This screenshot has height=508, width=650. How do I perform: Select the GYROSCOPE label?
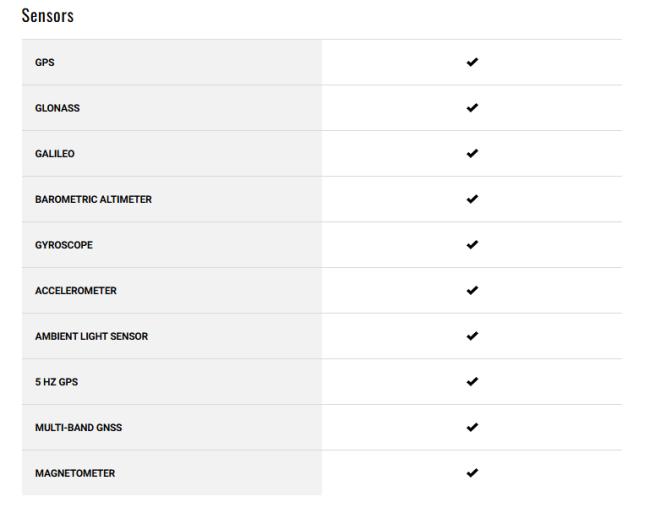point(64,245)
